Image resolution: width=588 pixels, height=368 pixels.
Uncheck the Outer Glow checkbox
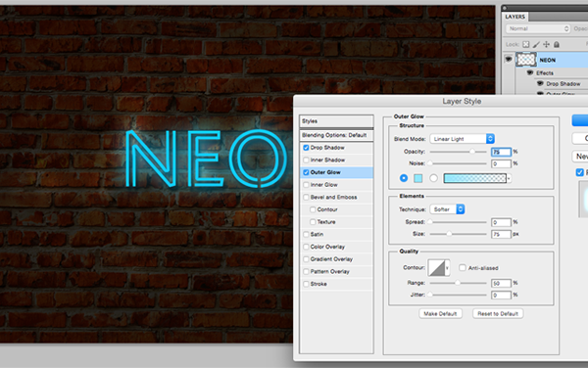306,172
